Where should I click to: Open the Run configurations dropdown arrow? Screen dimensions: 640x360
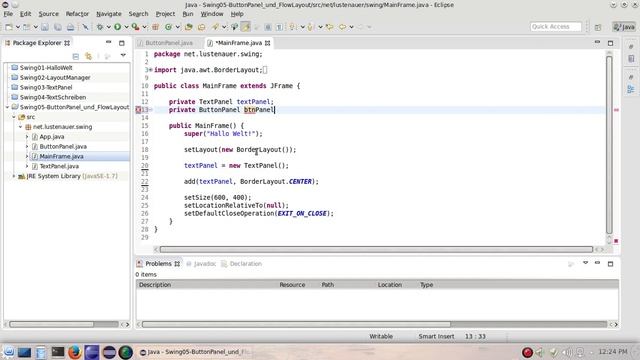126,27
